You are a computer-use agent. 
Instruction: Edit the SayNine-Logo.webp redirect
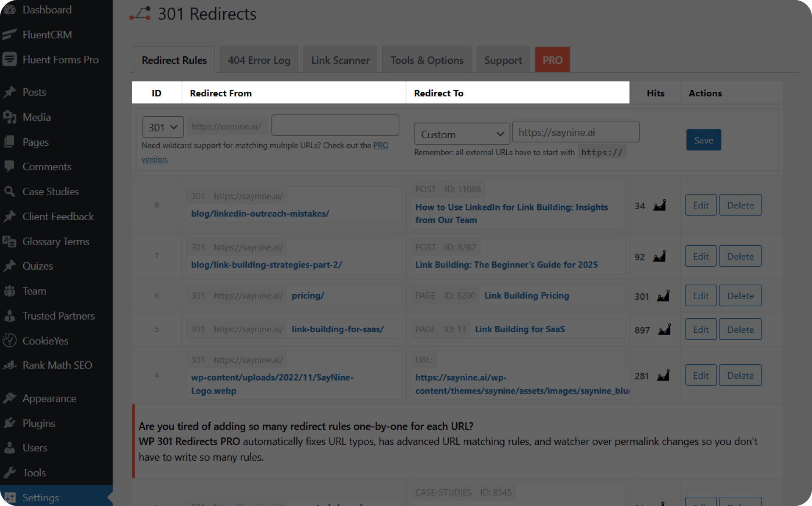(701, 375)
